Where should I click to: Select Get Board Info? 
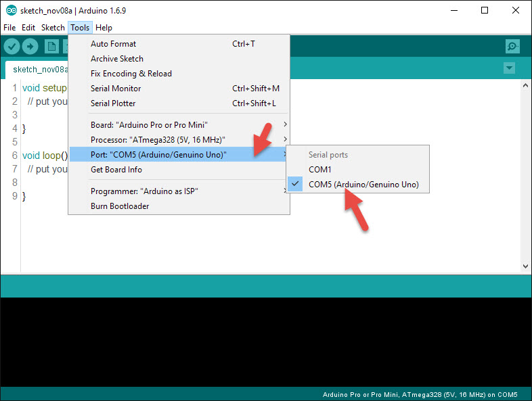click(116, 170)
